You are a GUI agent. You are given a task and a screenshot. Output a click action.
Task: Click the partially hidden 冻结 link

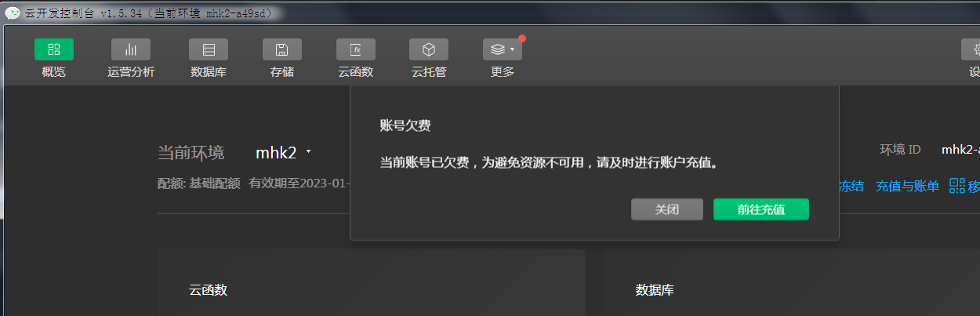851,187
